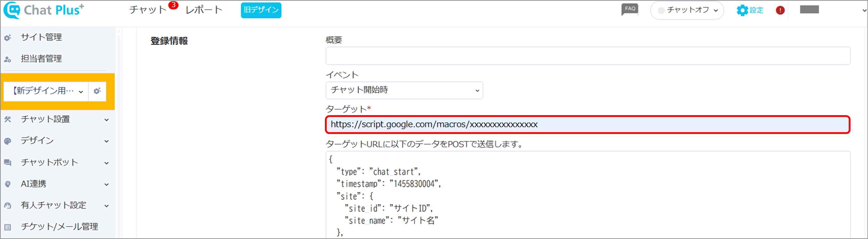
Task: Open the チャットオフ status dropdown
Action: coord(687,10)
